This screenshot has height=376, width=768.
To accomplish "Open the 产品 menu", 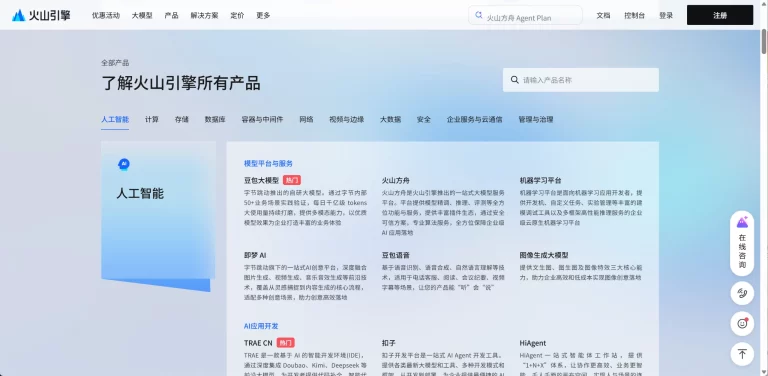I will coord(171,15).
